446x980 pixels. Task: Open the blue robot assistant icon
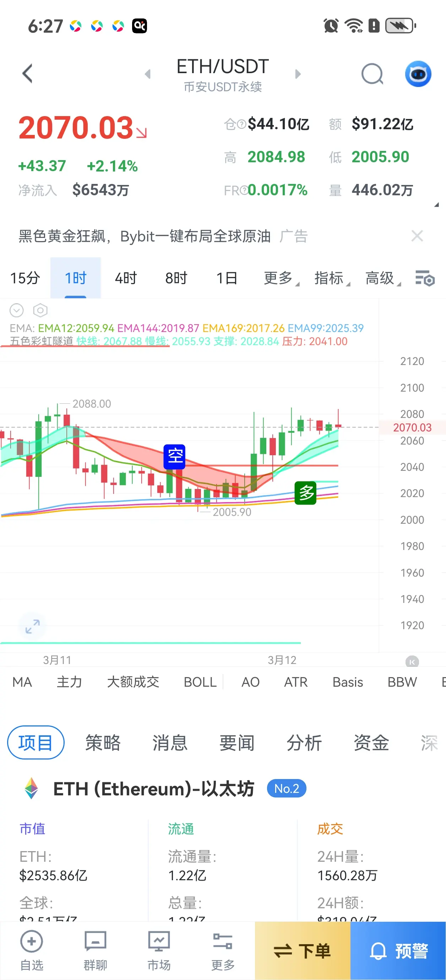(x=418, y=74)
